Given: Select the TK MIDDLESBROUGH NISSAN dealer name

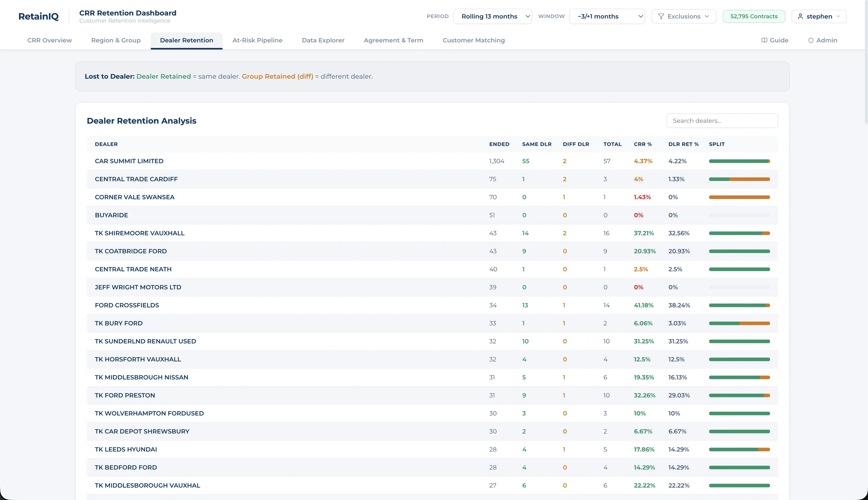Looking at the screenshot, I should (x=141, y=377).
